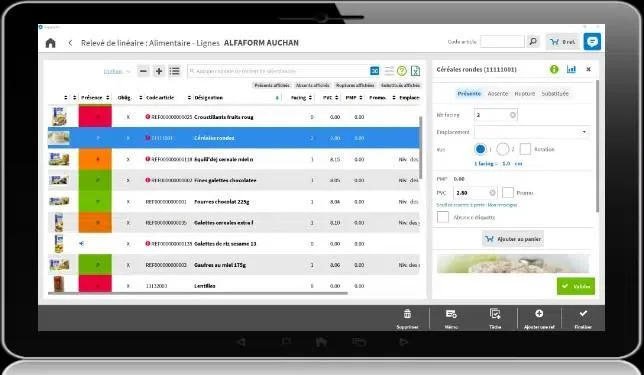Viewport: 644px width, 375px height.
Task: Click alert icon on Croustillants fruits rouges row
Action: 148,117
